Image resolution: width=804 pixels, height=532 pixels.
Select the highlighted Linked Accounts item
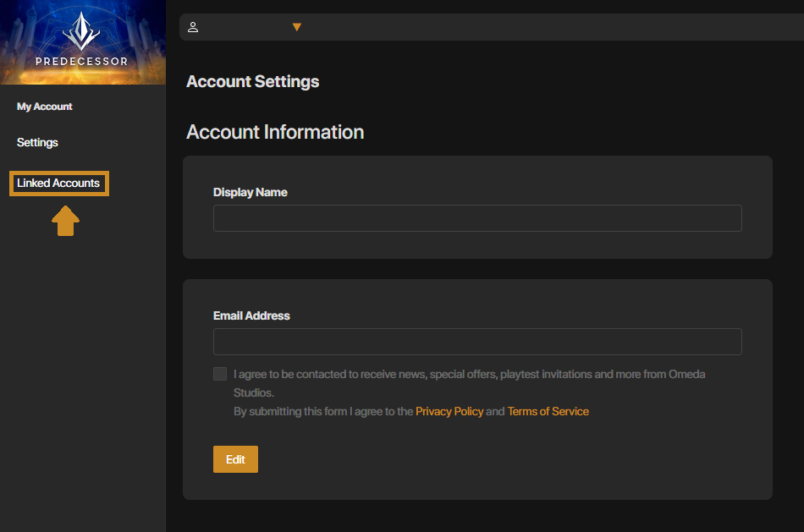point(58,183)
